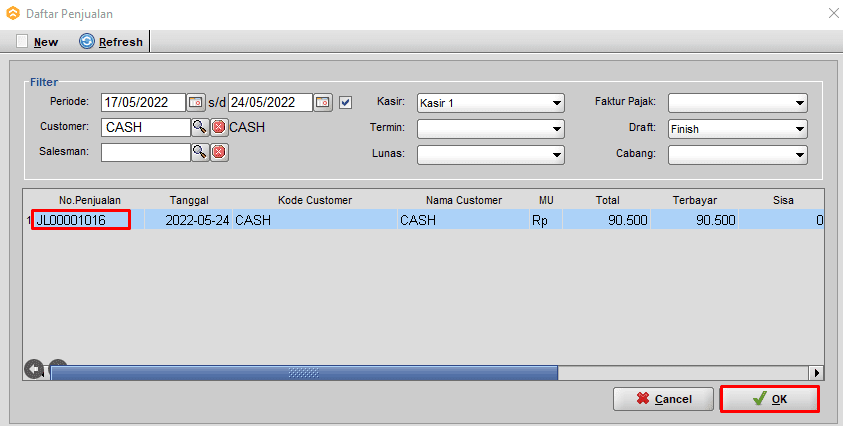843x426 pixels.
Task: Click New in the toolbar
Action: click(37, 42)
